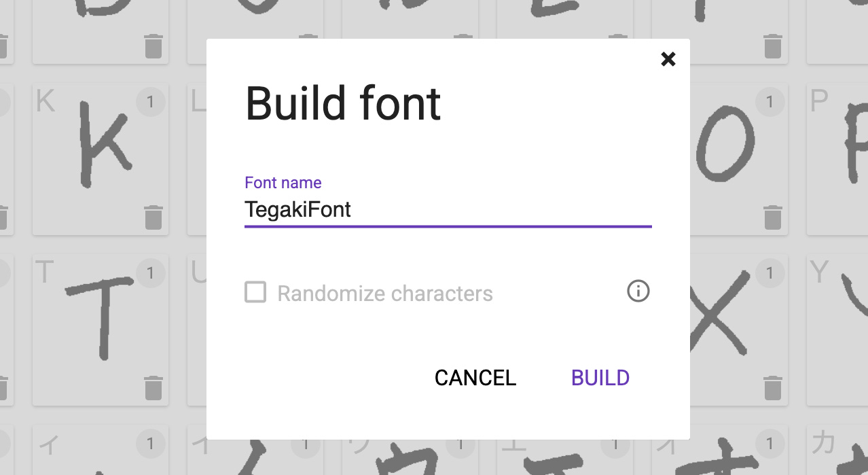Click the Randomize characters info icon

coord(638,292)
